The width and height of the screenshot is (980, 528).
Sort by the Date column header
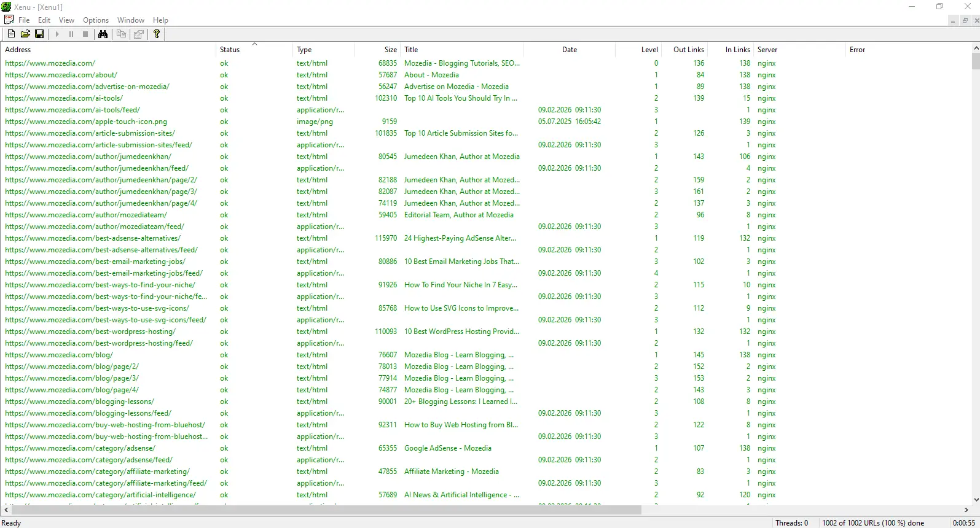[570, 50]
